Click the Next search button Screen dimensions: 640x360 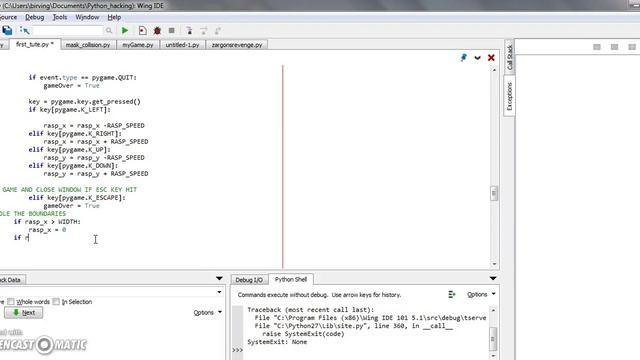coord(24,313)
